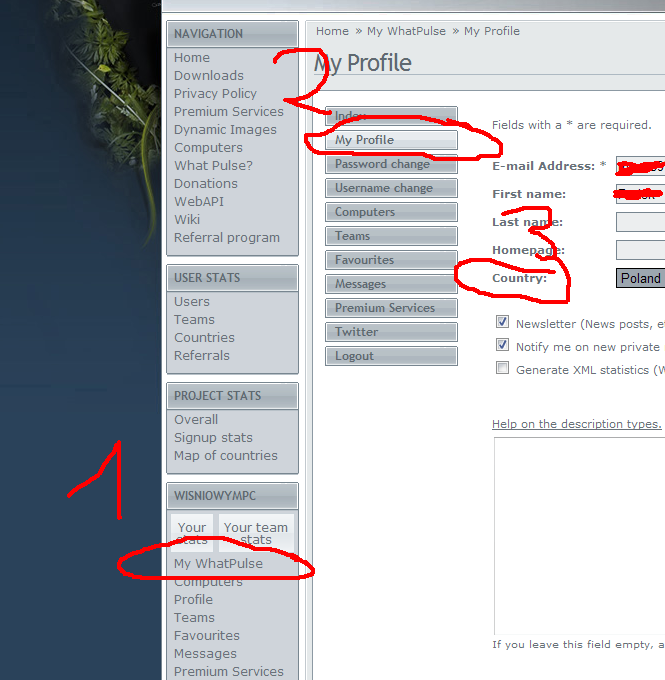The image size is (665, 680).
Task: Toggle the Newsletter checkbox
Action: tap(502, 322)
